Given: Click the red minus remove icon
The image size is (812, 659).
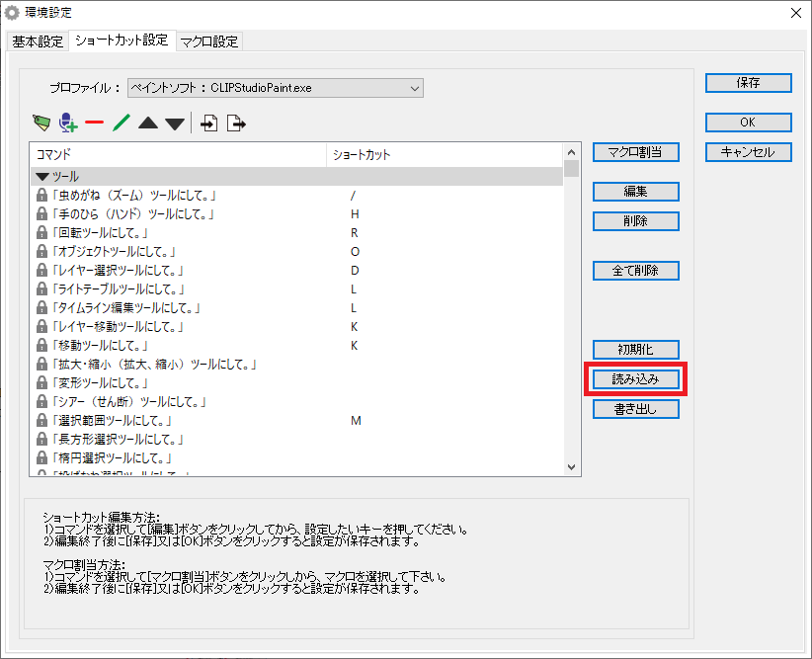Looking at the screenshot, I should [x=94, y=124].
